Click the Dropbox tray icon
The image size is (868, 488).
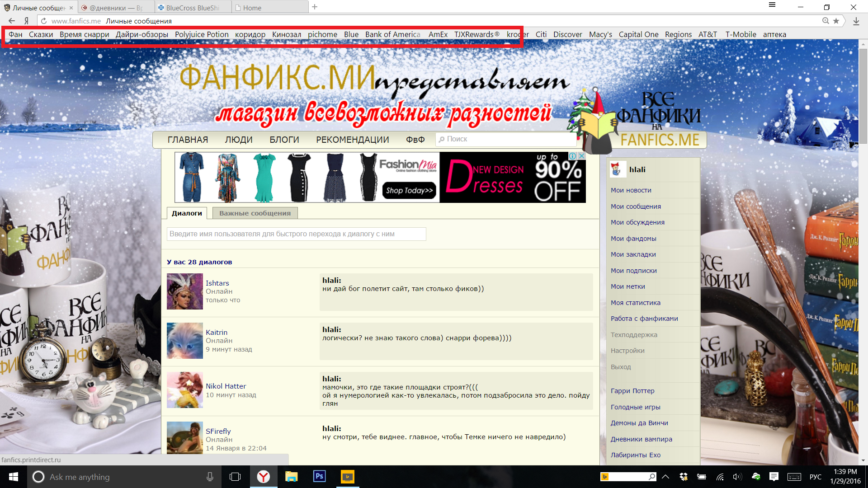coord(684,477)
